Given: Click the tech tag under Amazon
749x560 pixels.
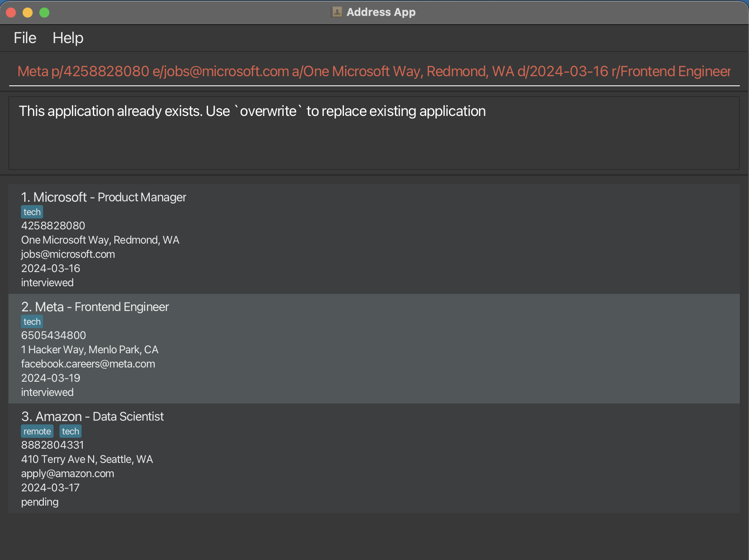Looking at the screenshot, I should pyautogui.click(x=70, y=432).
